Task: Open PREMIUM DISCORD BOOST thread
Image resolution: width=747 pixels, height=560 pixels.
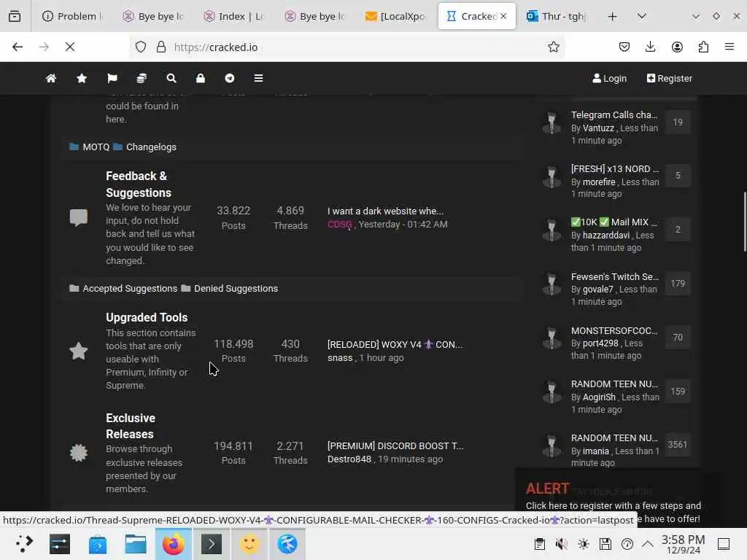Action: tap(395, 446)
